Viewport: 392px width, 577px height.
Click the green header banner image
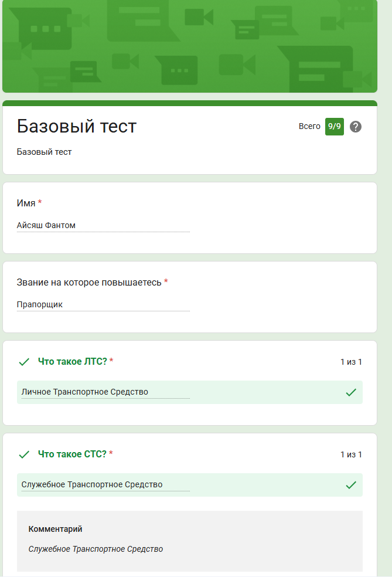coord(190,46)
